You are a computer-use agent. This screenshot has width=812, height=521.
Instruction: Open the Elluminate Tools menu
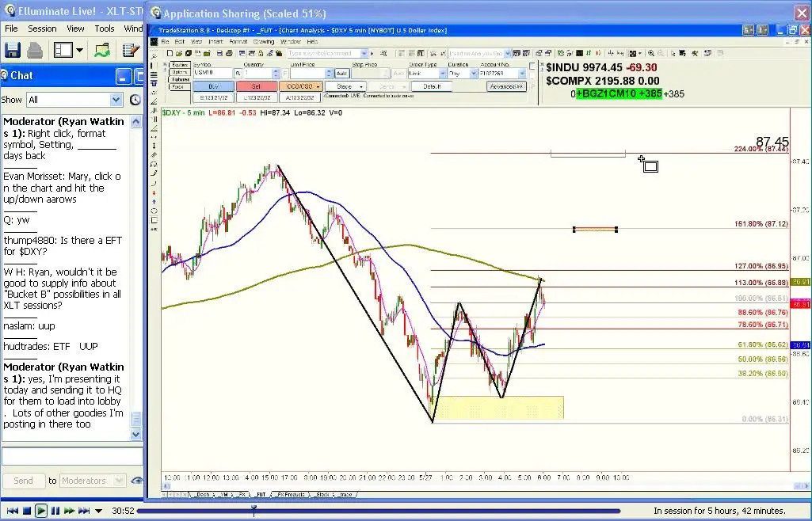point(104,29)
